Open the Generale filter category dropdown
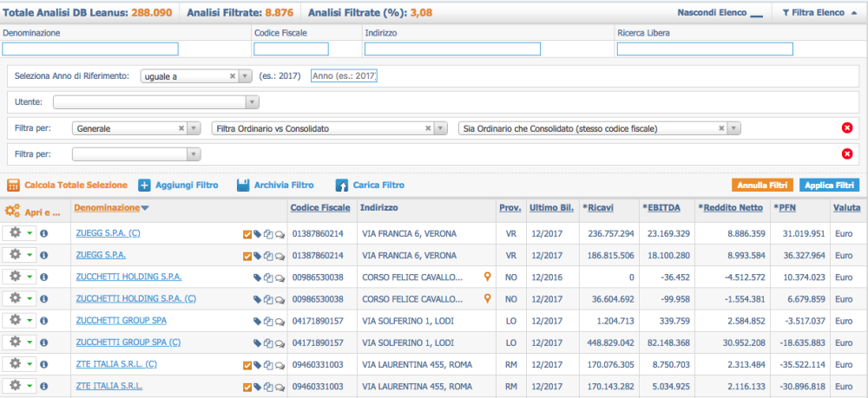 point(194,128)
